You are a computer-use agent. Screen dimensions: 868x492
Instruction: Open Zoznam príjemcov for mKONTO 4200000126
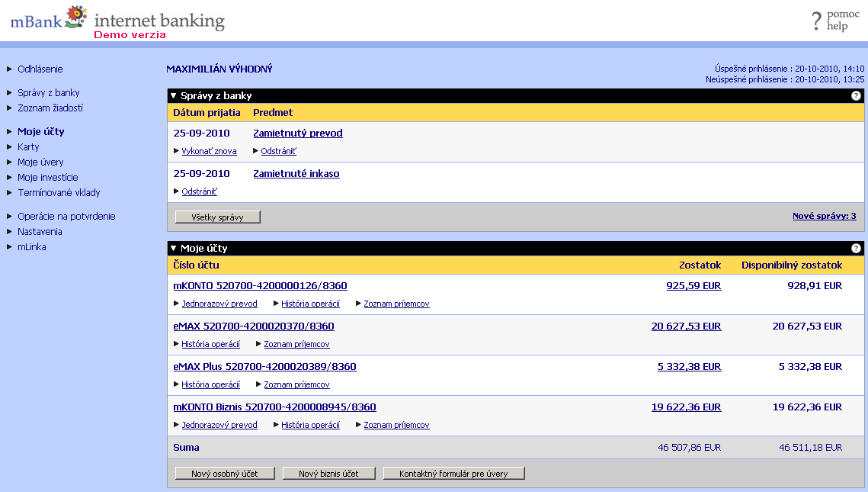click(x=396, y=304)
